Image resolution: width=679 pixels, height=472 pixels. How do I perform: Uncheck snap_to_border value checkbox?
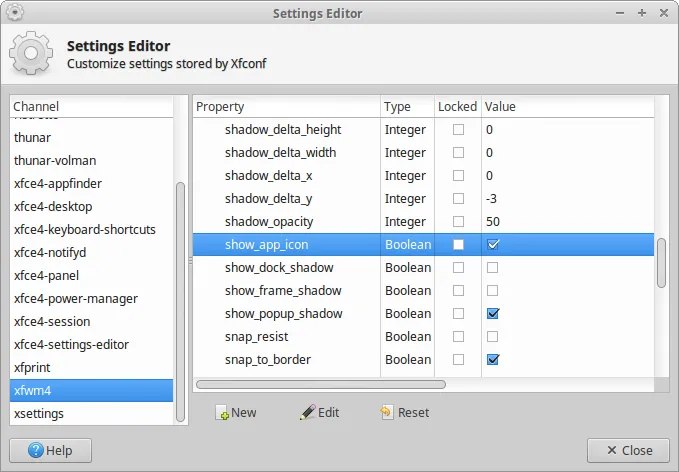pos(493,359)
